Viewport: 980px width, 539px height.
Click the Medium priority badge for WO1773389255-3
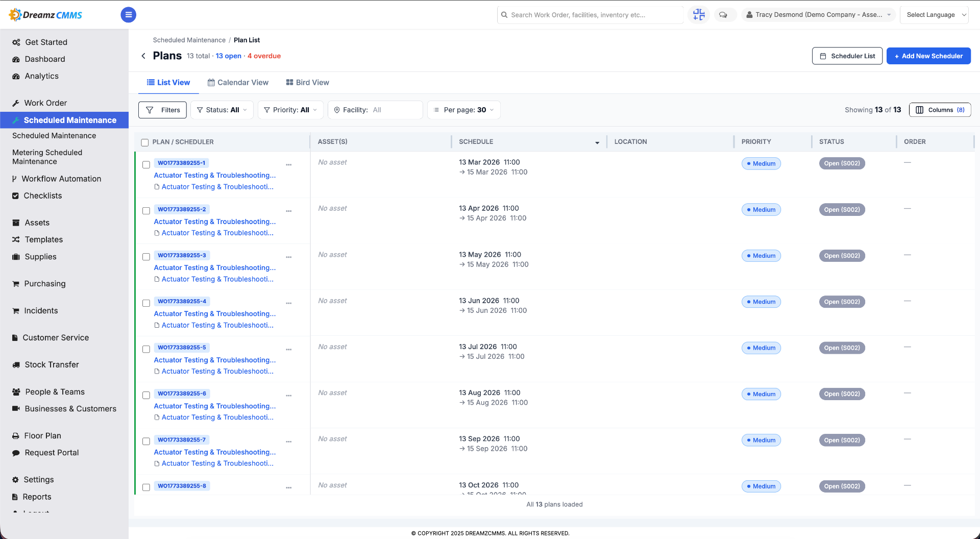(x=761, y=256)
